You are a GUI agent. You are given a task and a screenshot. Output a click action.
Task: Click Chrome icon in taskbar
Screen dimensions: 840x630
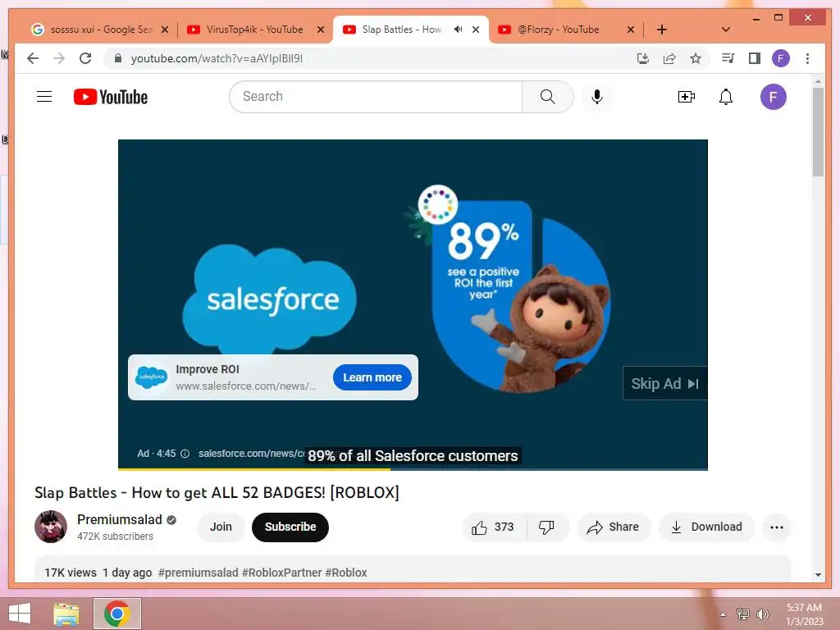pyautogui.click(x=117, y=614)
